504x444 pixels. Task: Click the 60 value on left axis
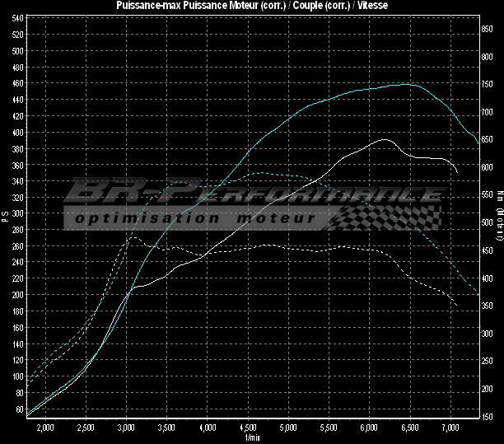[18, 409]
